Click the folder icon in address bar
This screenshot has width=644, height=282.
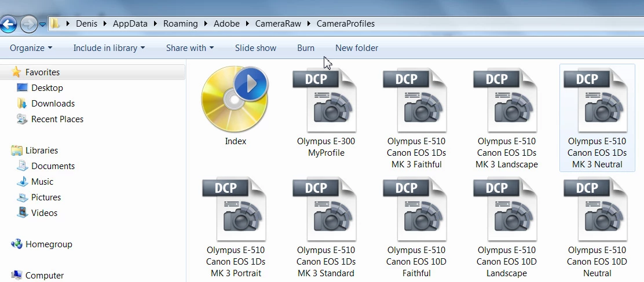point(55,23)
